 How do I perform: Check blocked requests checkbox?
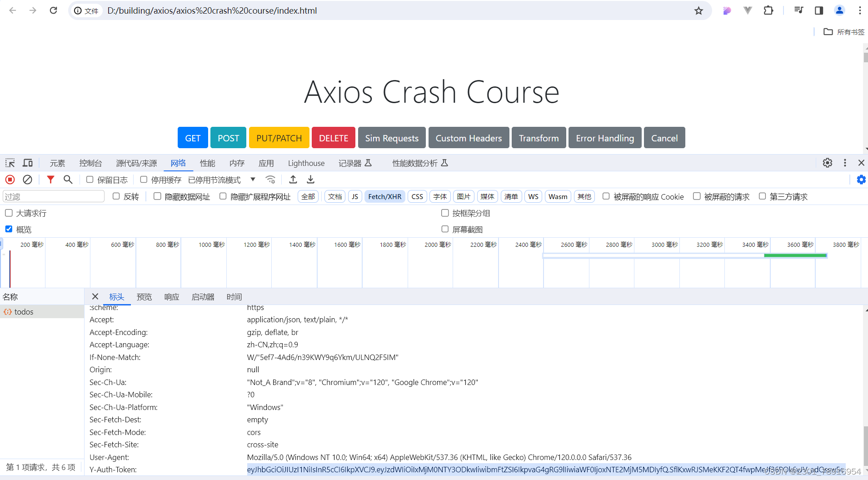pos(697,196)
